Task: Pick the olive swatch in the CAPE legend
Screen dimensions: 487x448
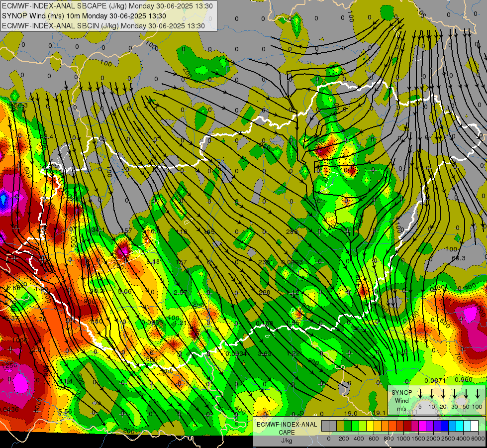Action: click(x=340, y=426)
